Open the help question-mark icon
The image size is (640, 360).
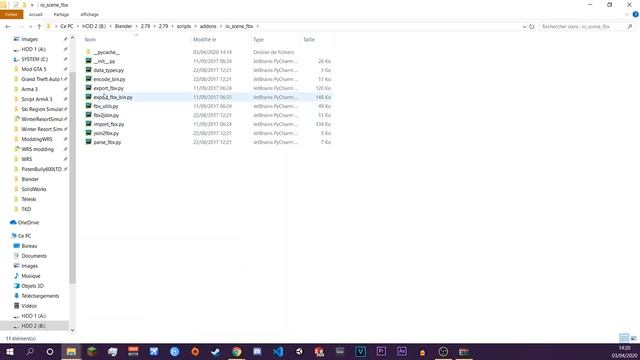(x=635, y=14)
